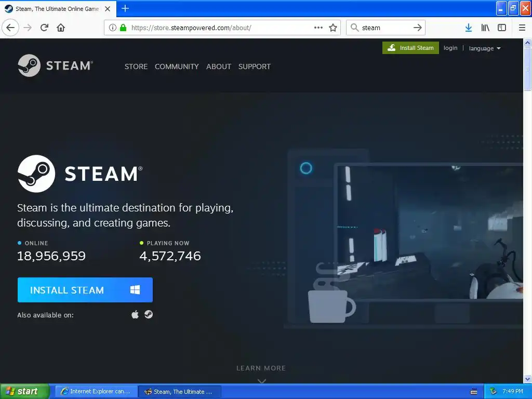Click the large blue INSTALL STEAM button
532x399 pixels.
point(85,290)
